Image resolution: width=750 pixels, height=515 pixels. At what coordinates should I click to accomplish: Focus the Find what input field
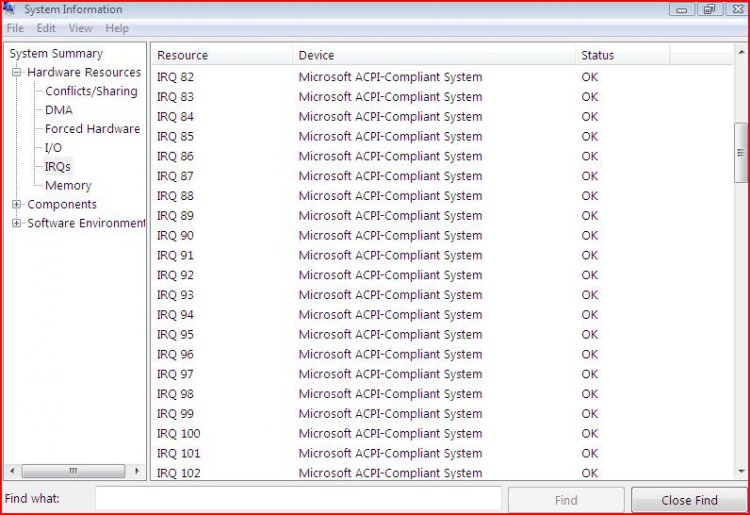(x=298, y=499)
